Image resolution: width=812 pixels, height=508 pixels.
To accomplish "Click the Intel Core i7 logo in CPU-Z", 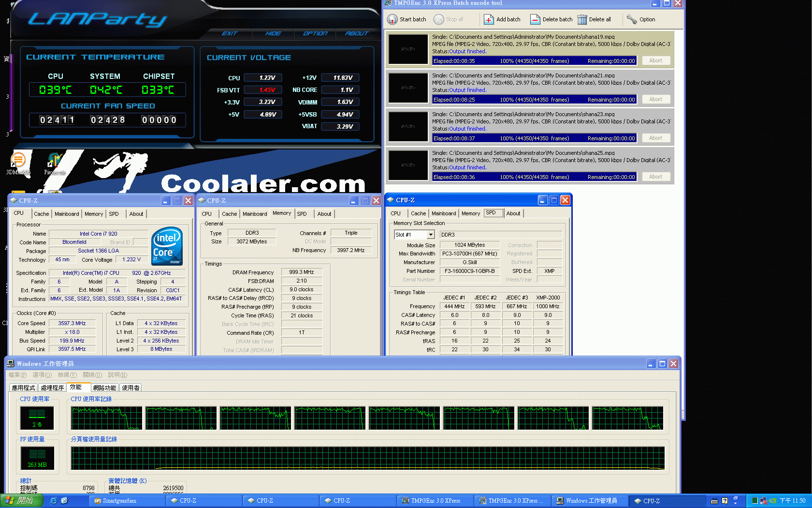I will pyautogui.click(x=167, y=246).
